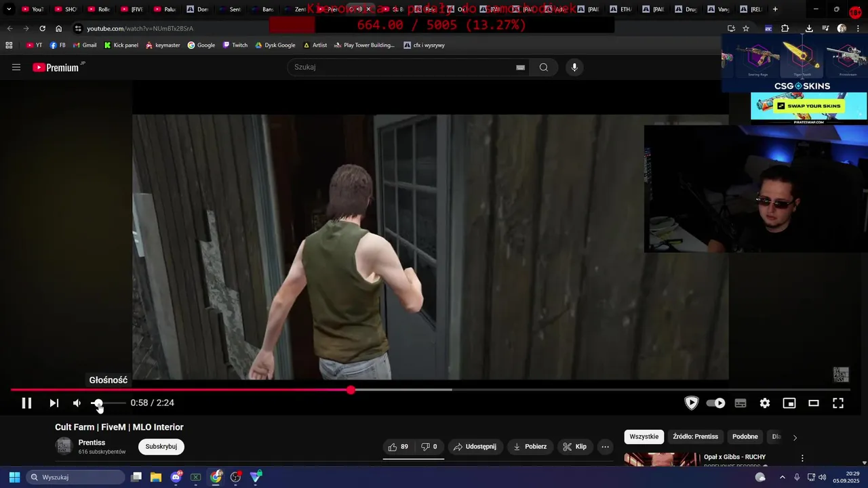The image size is (868, 488).
Task: Open a new browser tab
Action: (775, 9)
